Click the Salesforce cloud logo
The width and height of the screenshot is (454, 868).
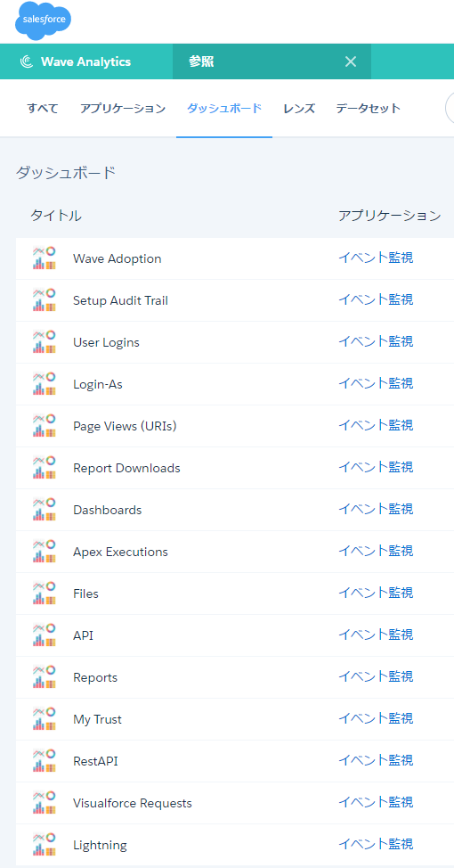[44, 20]
